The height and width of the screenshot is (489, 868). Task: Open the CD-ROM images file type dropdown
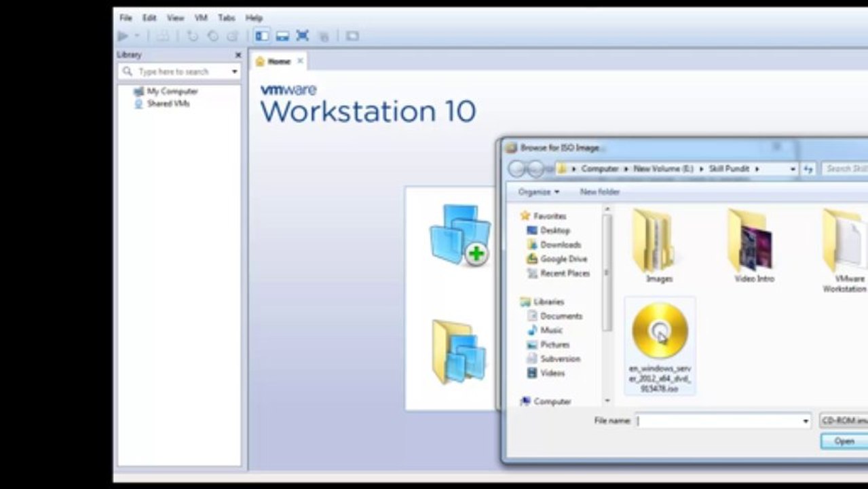pos(844,421)
